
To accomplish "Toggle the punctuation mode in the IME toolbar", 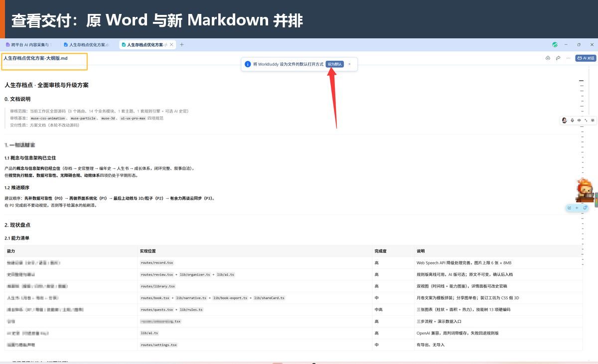I will point(586,120).
